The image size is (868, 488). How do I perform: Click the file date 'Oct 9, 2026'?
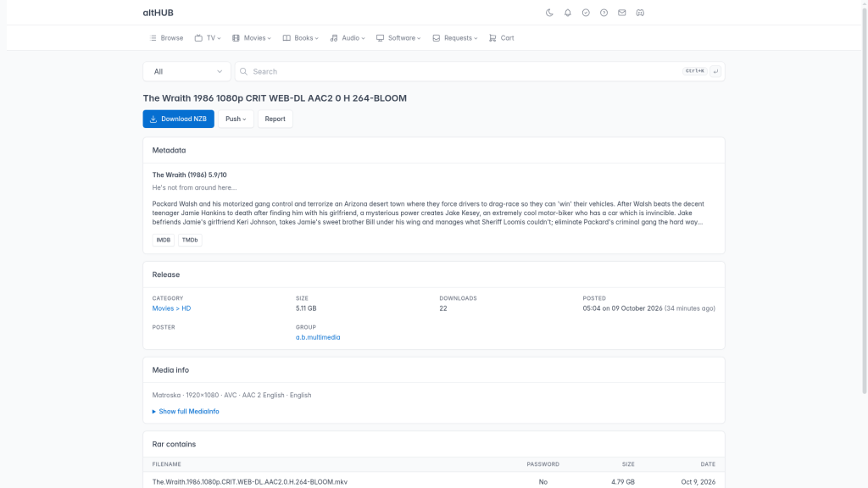(698, 482)
